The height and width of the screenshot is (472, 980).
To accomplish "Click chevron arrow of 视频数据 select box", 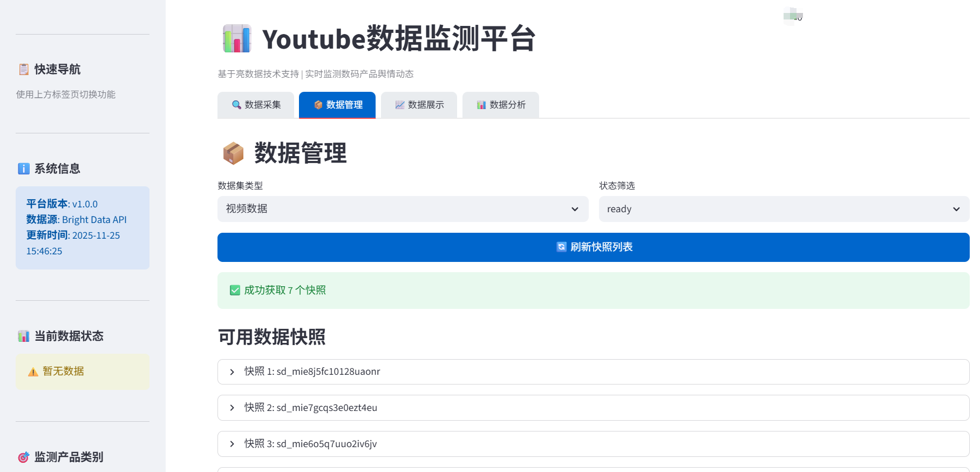I will click(x=575, y=209).
